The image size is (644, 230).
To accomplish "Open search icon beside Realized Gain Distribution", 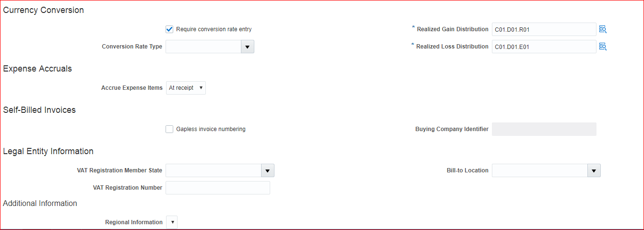I will pyautogui.click(x=603, y=29).
